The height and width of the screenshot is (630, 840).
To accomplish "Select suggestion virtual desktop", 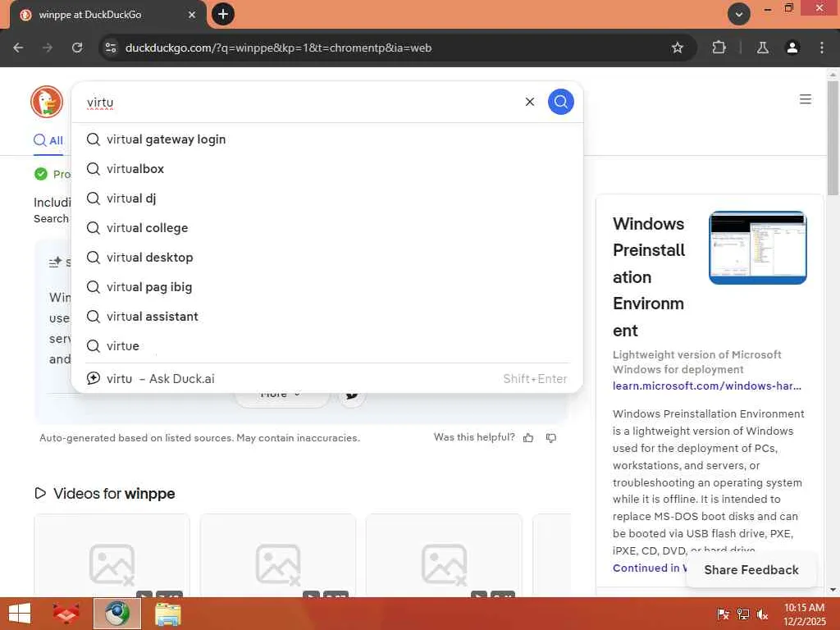I will [x=326, y=257].
